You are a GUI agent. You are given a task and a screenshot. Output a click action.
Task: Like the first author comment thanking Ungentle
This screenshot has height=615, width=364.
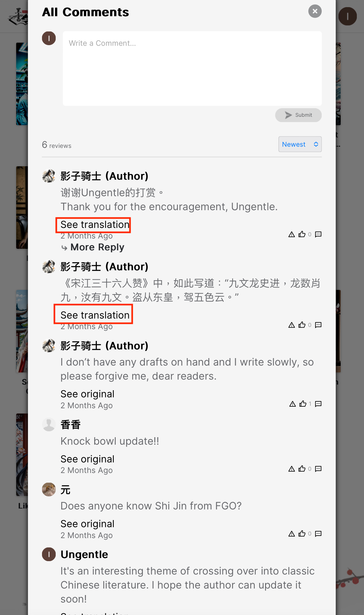point(302,234)
